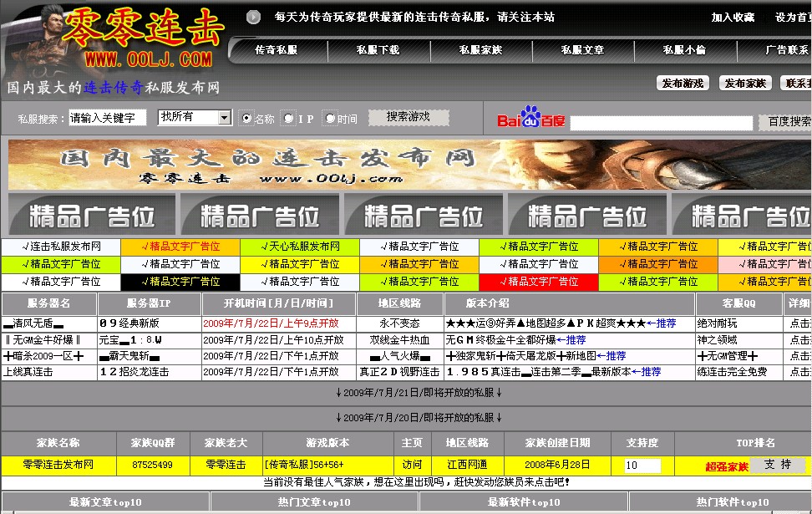The image size is (812, 514).
Task: Select the 名称 search radio button
Action: 246,118
